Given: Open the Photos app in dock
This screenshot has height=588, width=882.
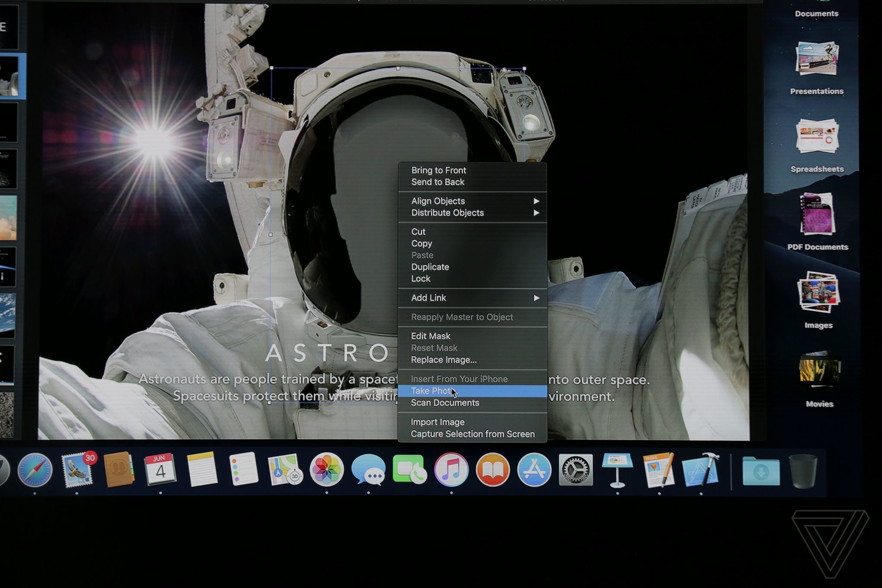Looking at the screenshot, I should click(327, 470).
